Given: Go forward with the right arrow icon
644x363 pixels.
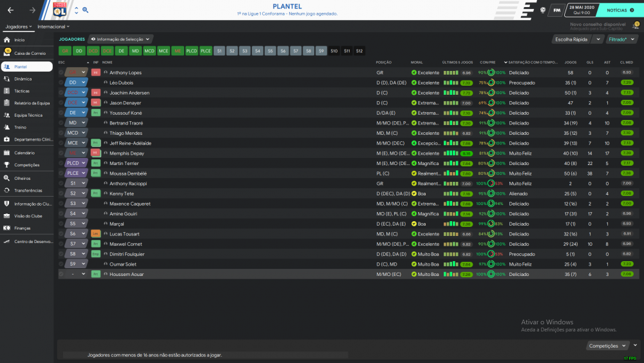Looking at the screenshot, I should (32, 10).
